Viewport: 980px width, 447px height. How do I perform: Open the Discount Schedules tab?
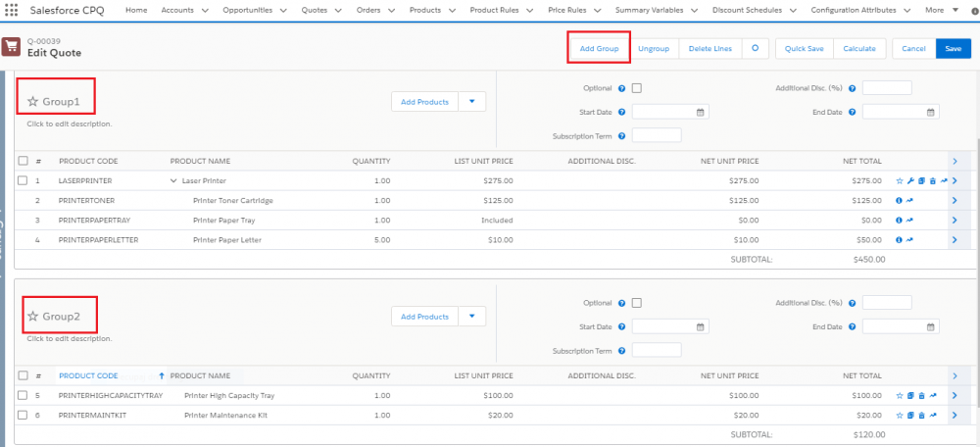[x=747, y=10]
